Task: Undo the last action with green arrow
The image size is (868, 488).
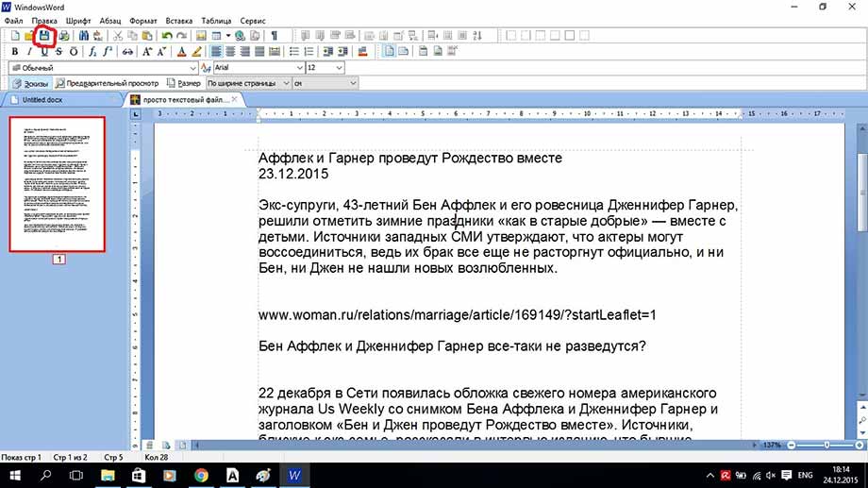Action: click(x=167, y=36)
